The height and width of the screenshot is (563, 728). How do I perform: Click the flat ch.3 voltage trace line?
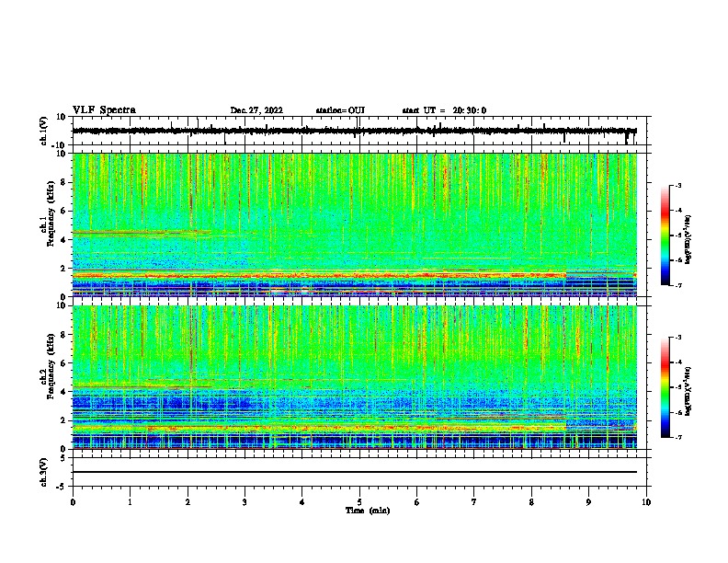[x=355, y=472]
